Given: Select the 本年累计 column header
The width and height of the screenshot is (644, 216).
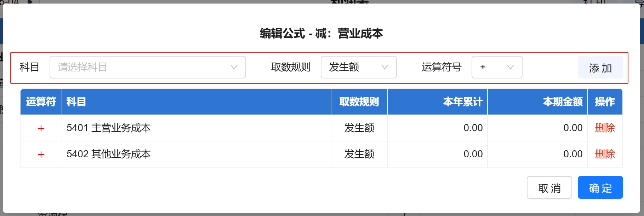Looking at the screenshot, I should [462, 102].
